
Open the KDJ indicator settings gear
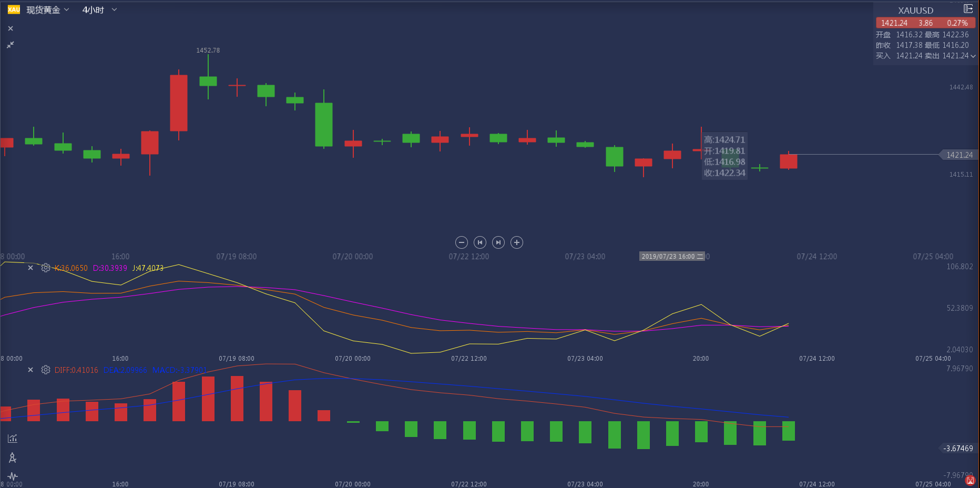click(46, 268)
